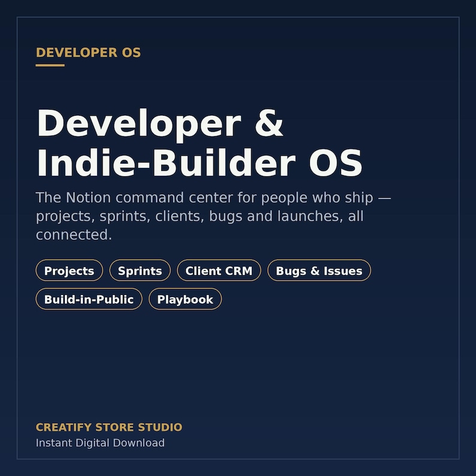Select the Playbook pill tag
Viewport: 476px width, 476px height.
(185, 299)
